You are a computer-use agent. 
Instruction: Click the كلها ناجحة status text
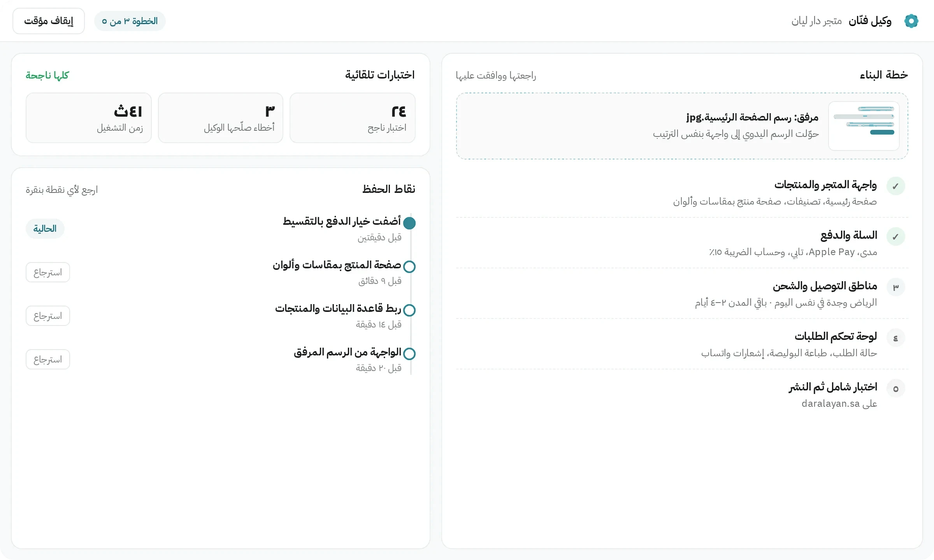pyautogui.click(x=47, y=75)
